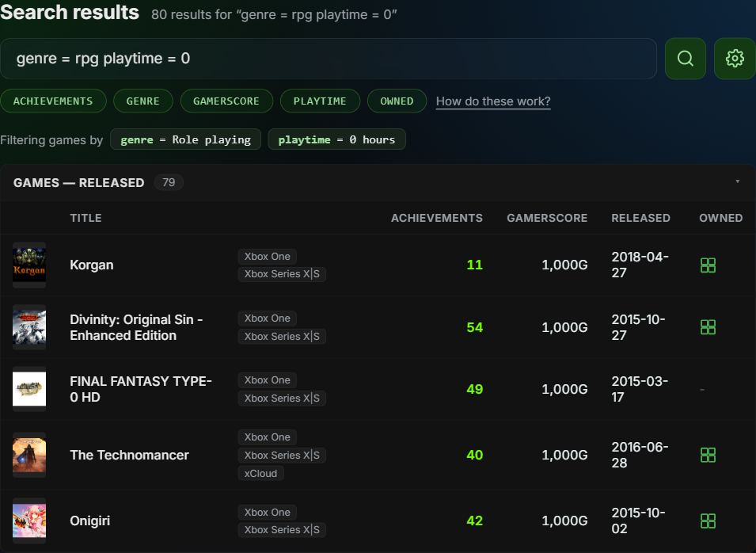
Task: Open Divinity: Original Sin cover art
Action: coord(29,327)
